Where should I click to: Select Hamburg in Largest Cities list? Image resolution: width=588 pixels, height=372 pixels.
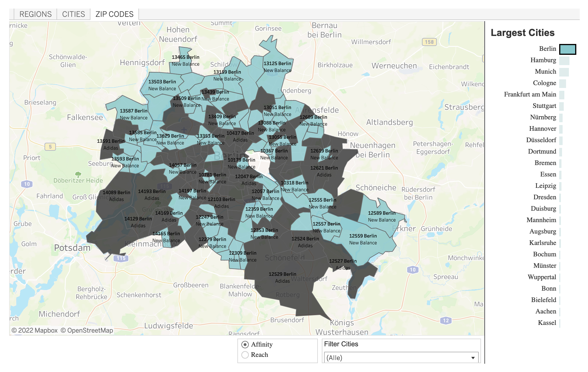(x=543, y=60)
